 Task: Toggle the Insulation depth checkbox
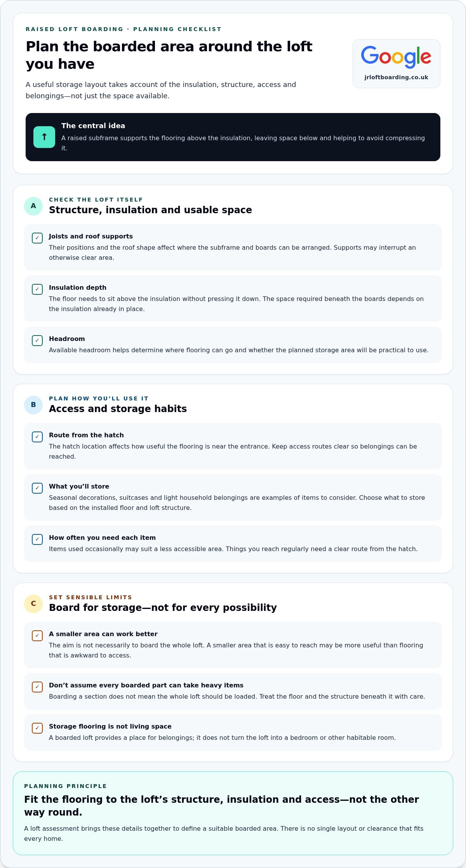(x=37, y=289)
